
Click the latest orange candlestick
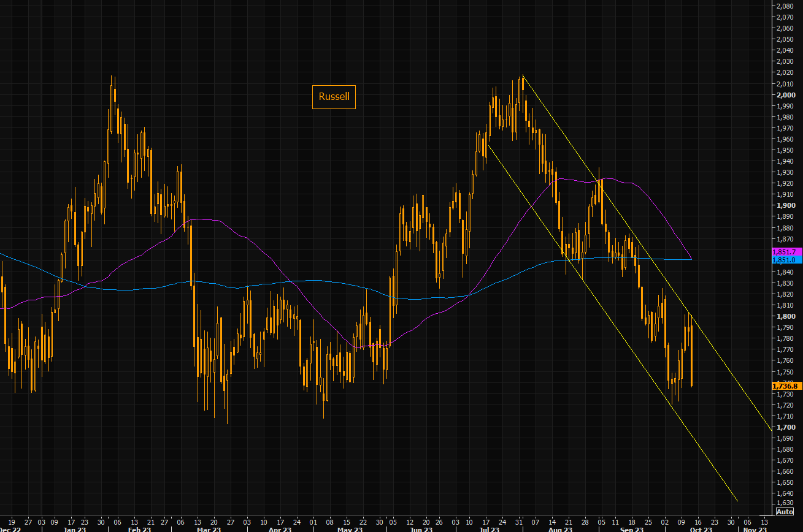click(691, 355)
